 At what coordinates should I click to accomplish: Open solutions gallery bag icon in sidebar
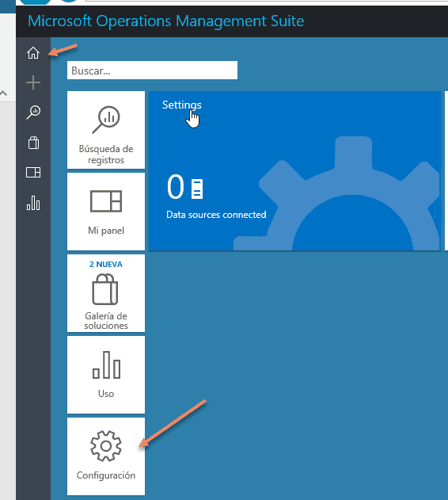pos(33,143)
